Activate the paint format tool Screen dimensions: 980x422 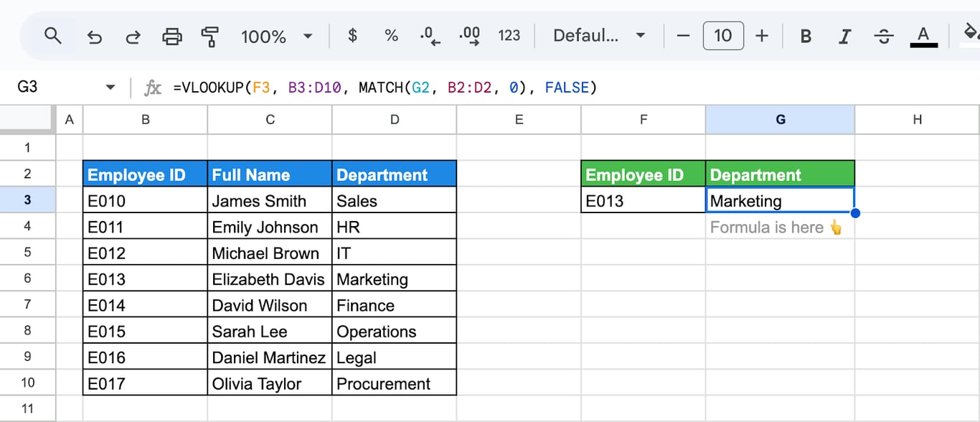tap(210, 36)
